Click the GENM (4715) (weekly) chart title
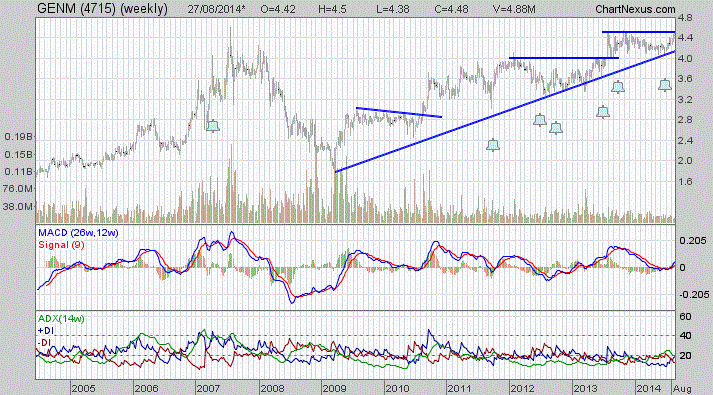 tap(102, 8)
